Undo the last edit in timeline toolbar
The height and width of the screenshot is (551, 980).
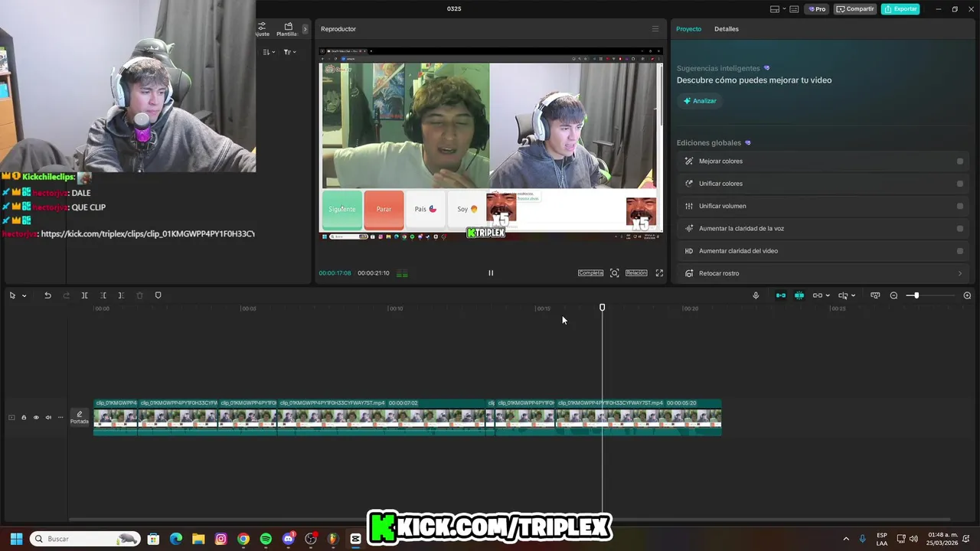coord(47,295)
